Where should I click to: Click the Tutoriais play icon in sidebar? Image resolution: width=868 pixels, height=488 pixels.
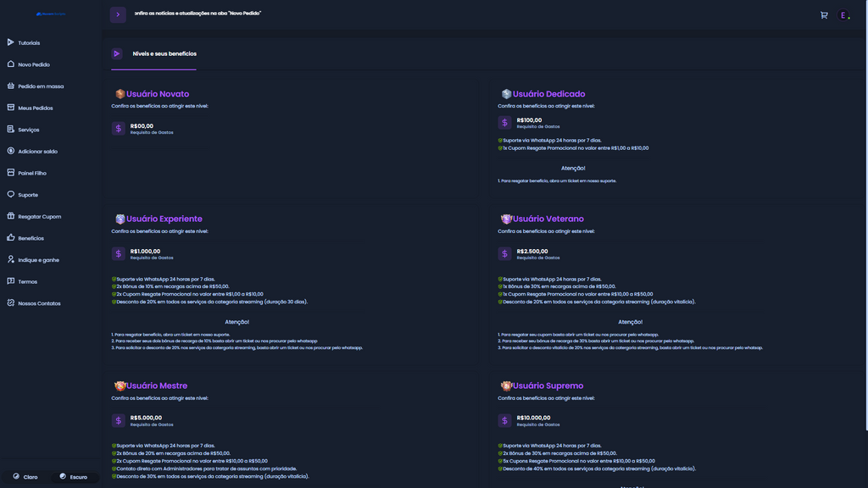(11, 42)
